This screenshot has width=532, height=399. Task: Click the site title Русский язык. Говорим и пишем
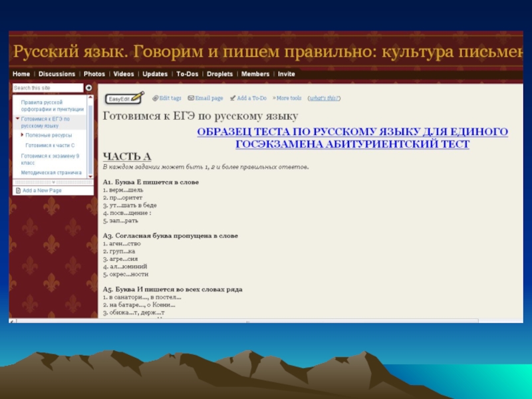(268, 52)
